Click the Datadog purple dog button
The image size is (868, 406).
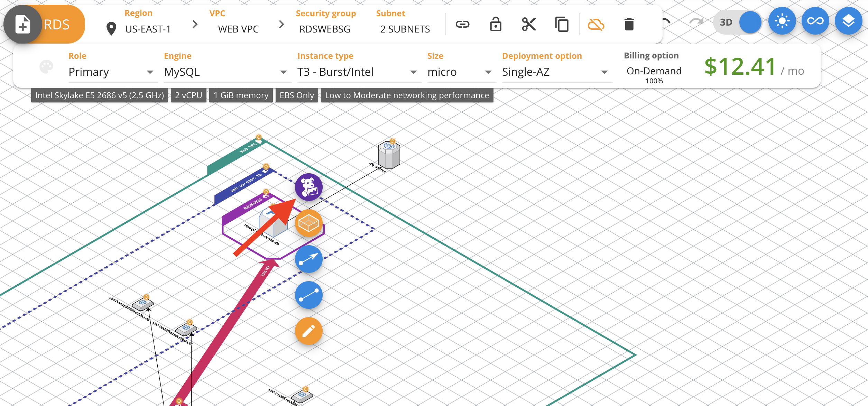[308, 187]
